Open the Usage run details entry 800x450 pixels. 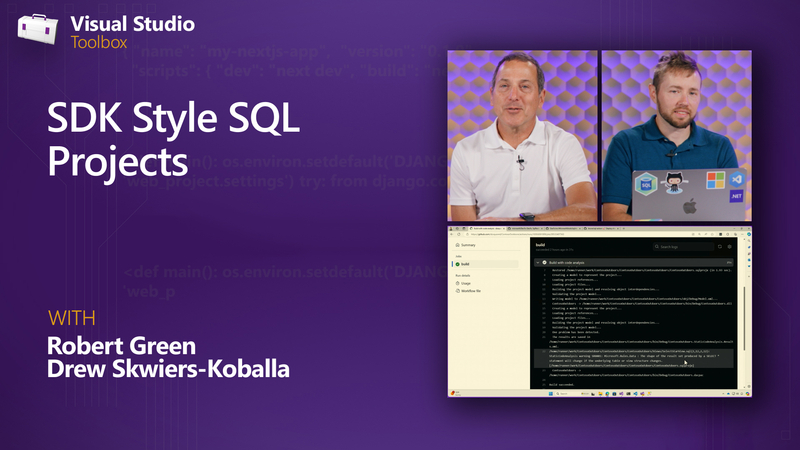(x=468, y=283)
